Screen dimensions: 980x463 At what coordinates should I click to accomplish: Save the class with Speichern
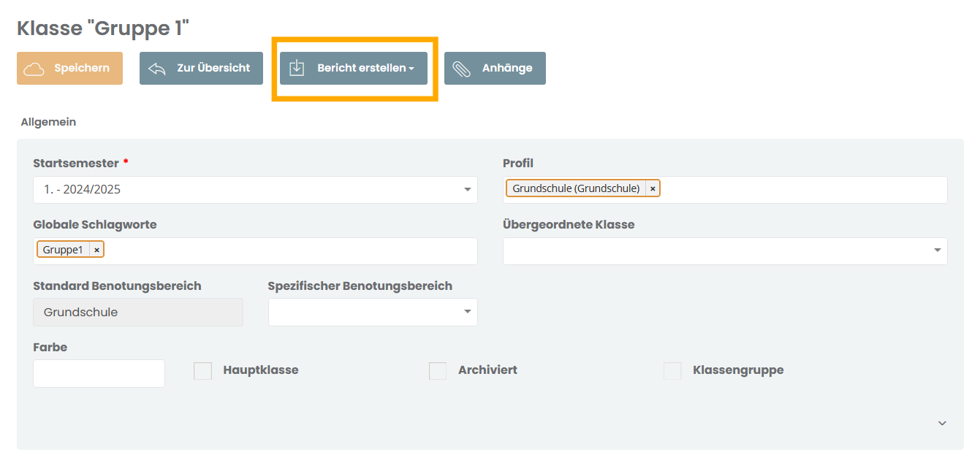coord(69,68)
